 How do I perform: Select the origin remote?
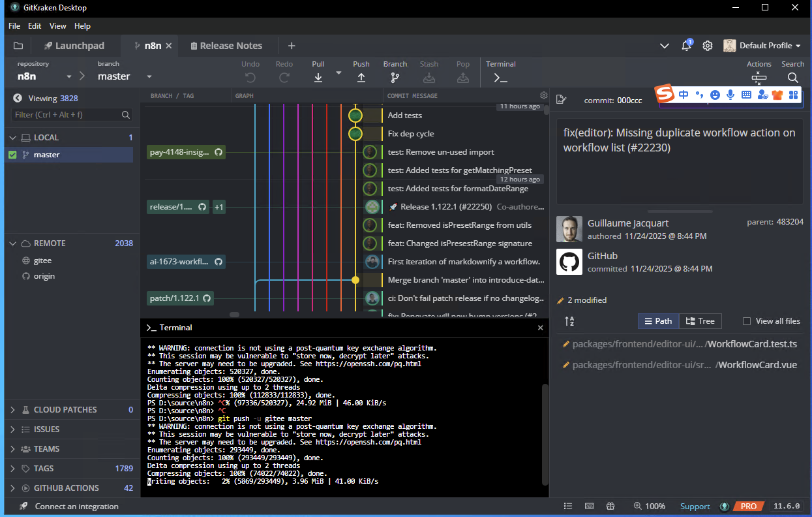[44, 276]
